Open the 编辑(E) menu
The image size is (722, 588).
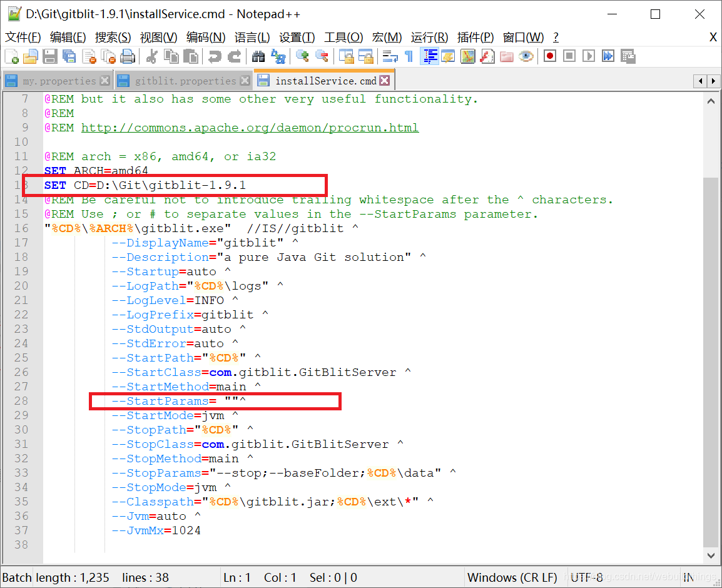tap(68, 38)
